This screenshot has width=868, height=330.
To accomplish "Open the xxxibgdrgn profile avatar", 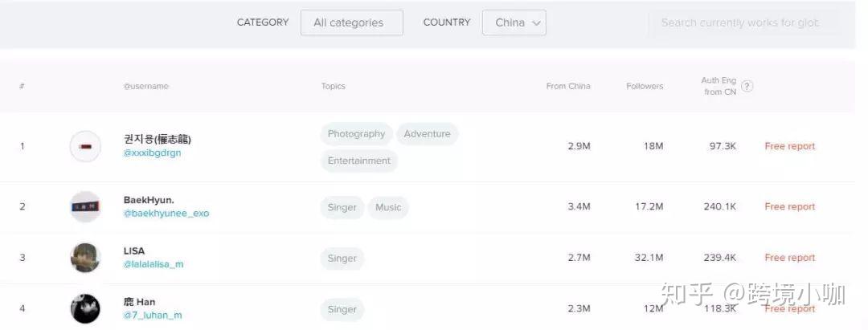I will pyautogui.click(x=85, y=146).
